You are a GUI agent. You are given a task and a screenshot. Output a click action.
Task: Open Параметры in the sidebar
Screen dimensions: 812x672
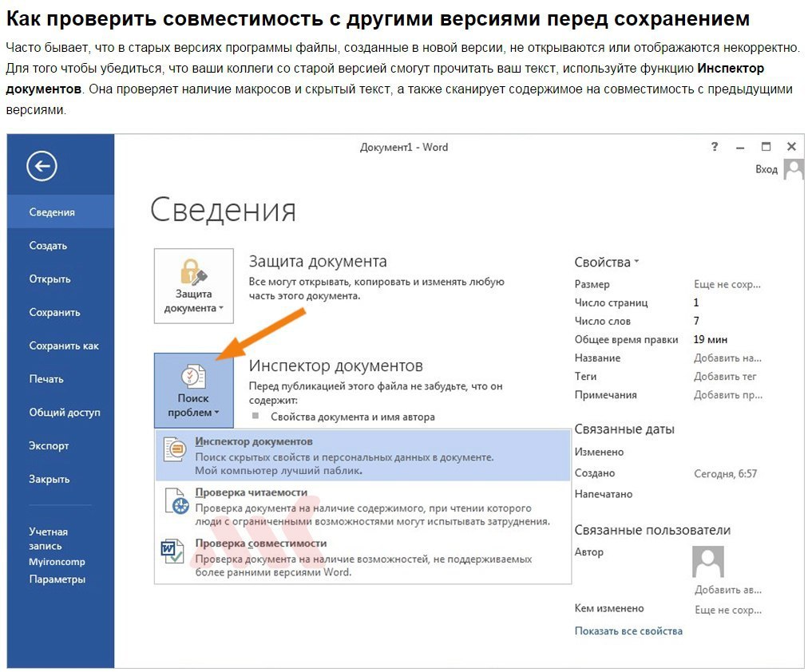[x=57, y=579]
